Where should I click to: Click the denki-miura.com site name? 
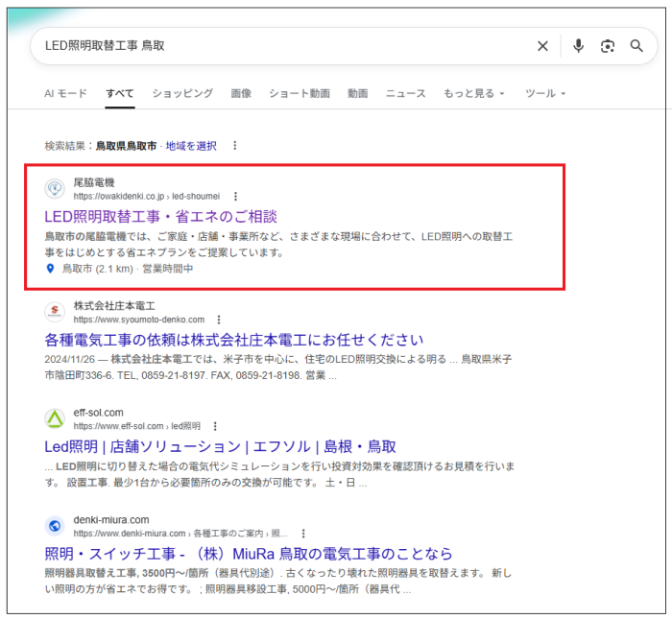(111, 519)
